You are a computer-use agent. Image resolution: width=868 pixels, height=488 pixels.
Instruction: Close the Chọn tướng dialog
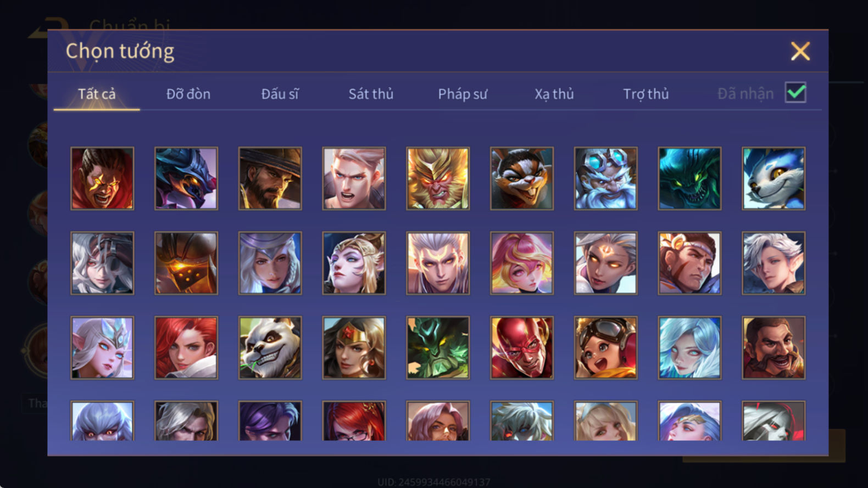click(800, 51)
